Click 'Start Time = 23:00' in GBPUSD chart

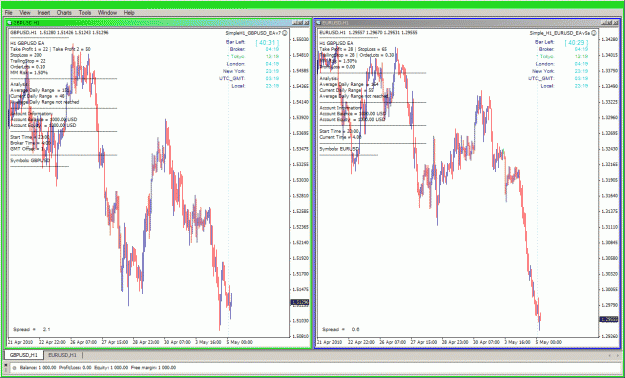29,137
